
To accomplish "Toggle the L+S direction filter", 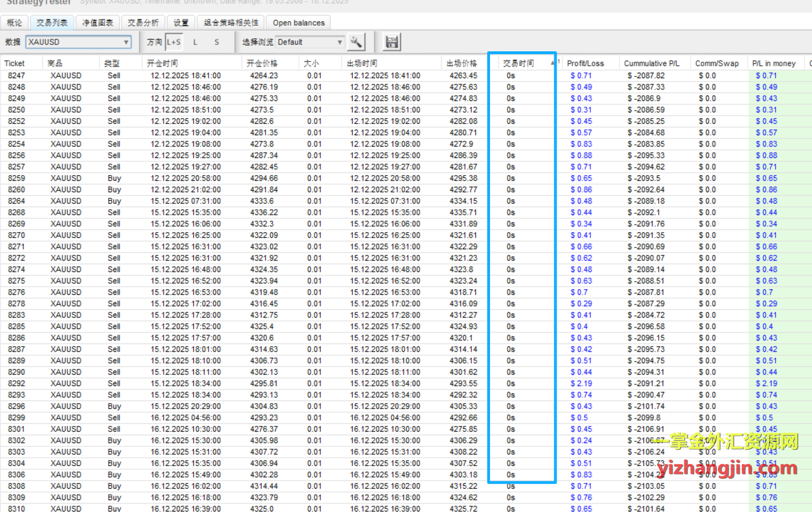I will (174, 42).
